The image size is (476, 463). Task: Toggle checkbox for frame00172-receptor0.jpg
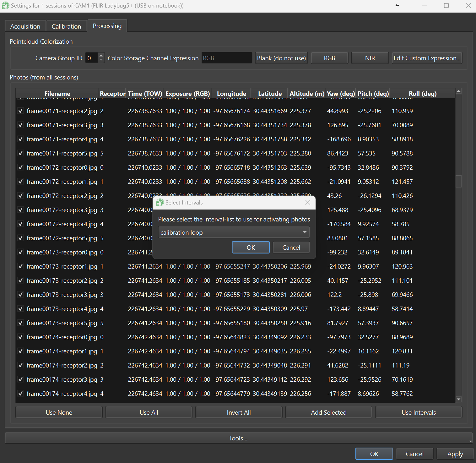pyautogui.click(x=21, y=167)
